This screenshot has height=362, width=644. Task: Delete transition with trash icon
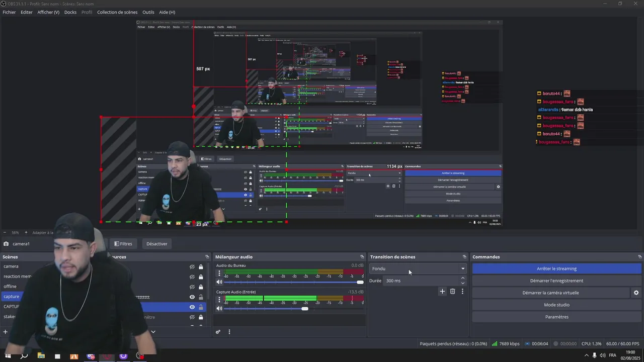click(x=452, y=291)
